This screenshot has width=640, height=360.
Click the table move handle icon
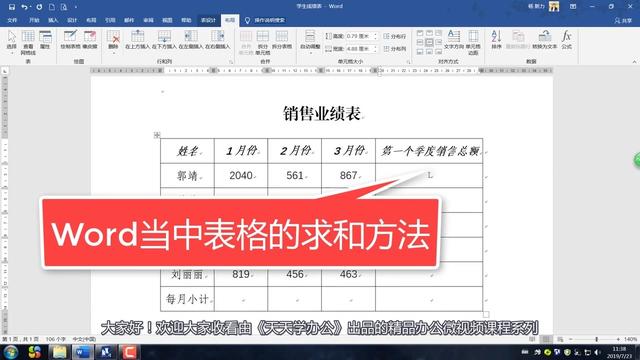click(157, 135)
